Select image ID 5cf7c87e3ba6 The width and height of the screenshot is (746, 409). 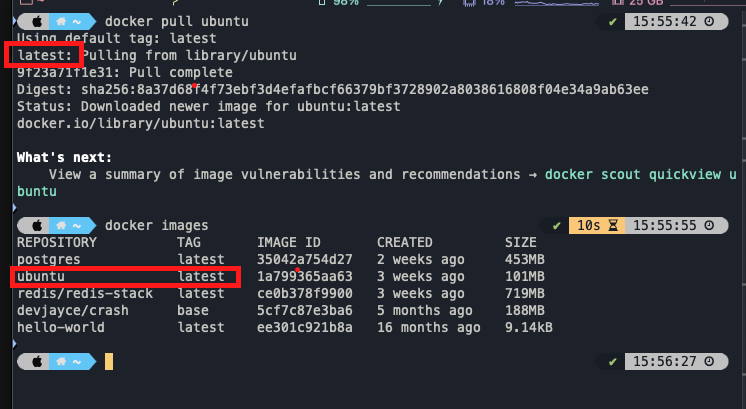coord(305,311)
